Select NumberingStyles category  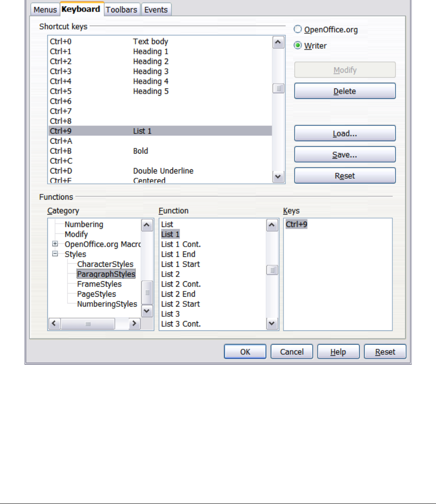[x=107, y=304]
